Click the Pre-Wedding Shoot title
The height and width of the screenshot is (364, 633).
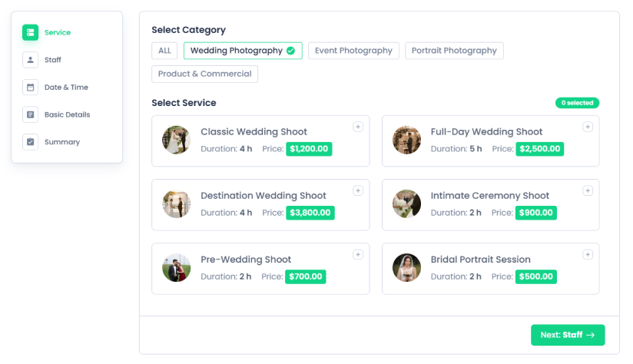[246, 260]
